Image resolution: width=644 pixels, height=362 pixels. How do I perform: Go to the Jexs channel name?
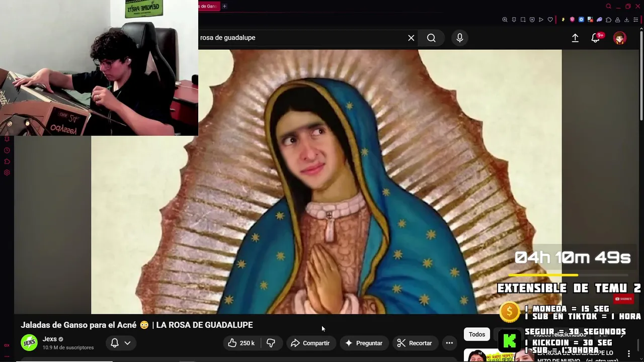[x=49, y=339]
